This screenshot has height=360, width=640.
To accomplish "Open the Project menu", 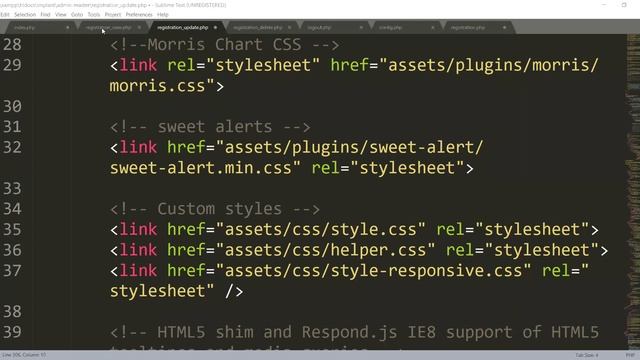I will pyautogui.click(x=113, y=15).
